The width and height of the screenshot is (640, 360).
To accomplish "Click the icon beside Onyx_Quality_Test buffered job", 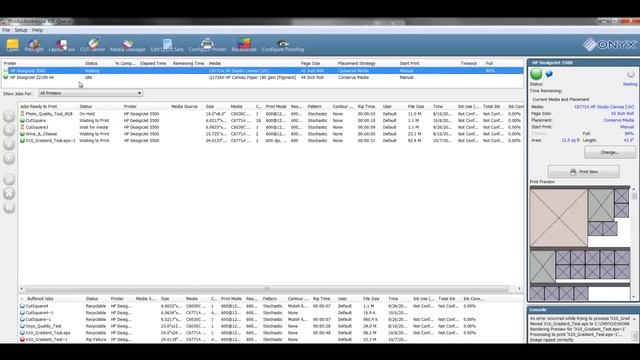I will [x=22, y=326].
